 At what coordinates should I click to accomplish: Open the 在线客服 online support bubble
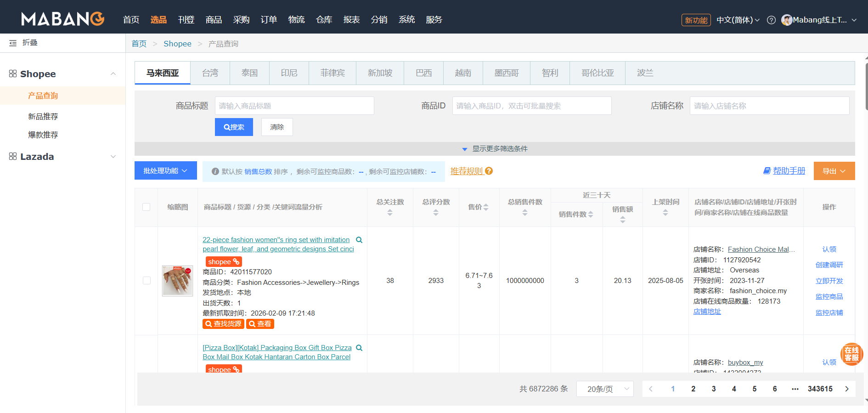851,354
